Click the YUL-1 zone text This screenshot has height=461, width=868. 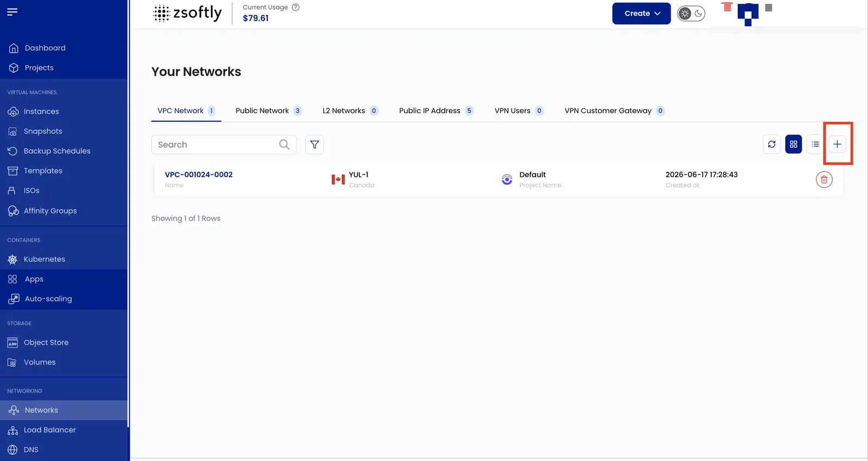359,174
